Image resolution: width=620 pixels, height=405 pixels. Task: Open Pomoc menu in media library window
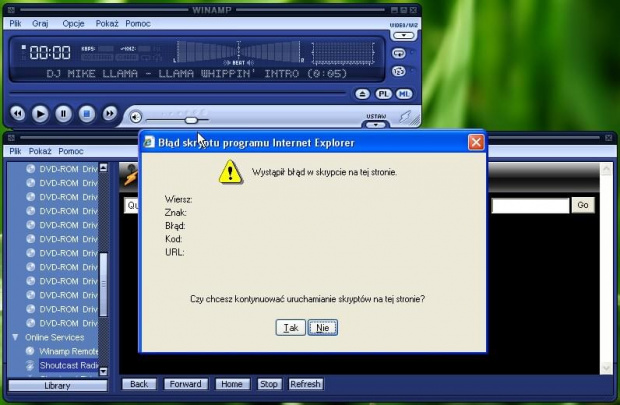pos(71,151)
